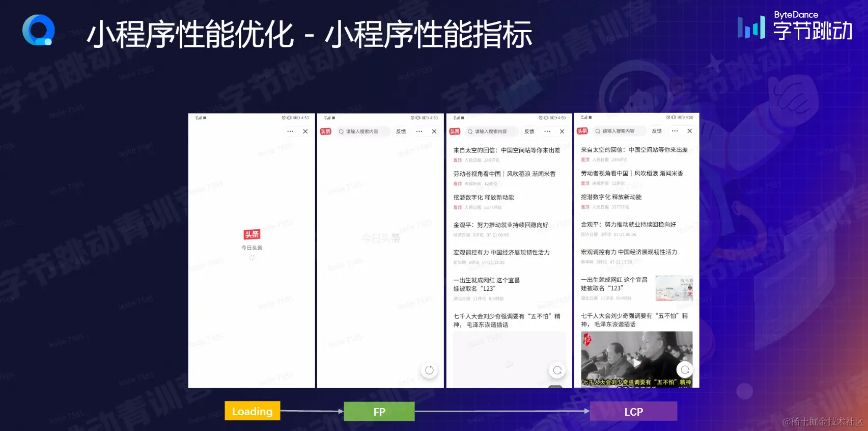Viewport: 868px width, 431px height.
Task: Open 劳动者视角看中国 headline on the third phone screen
Action: 505,174
